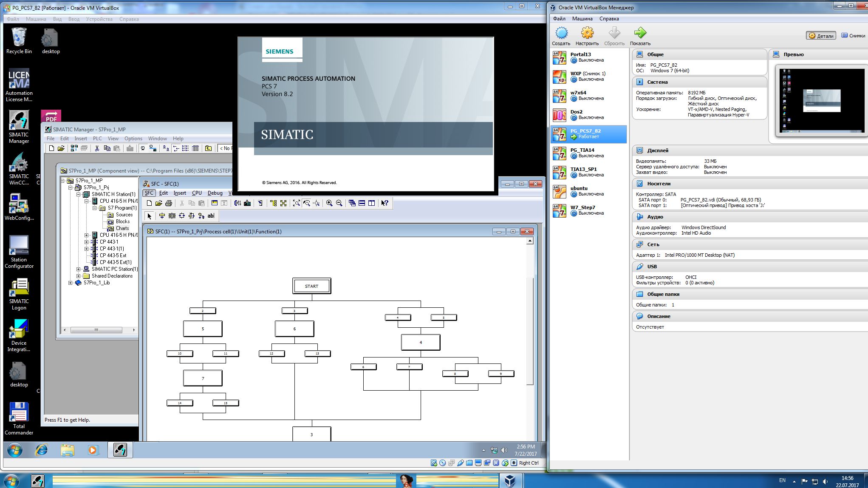
Task: Collapse the S7 Program(1) node
Action: 94,208
